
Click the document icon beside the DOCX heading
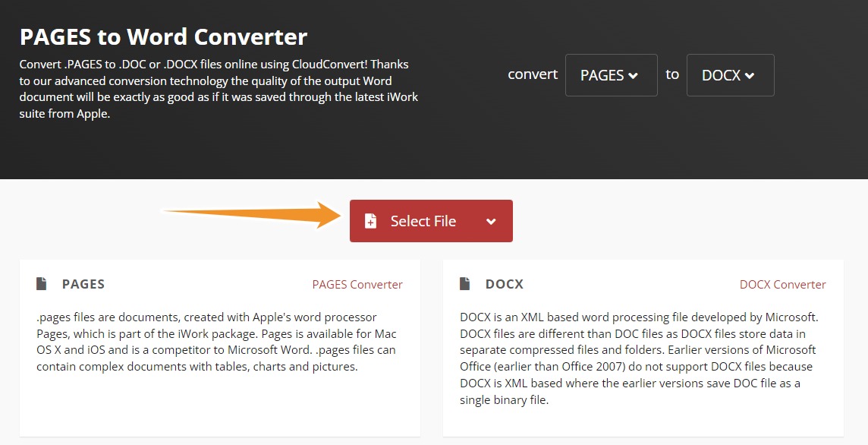(x=464, y=282)
